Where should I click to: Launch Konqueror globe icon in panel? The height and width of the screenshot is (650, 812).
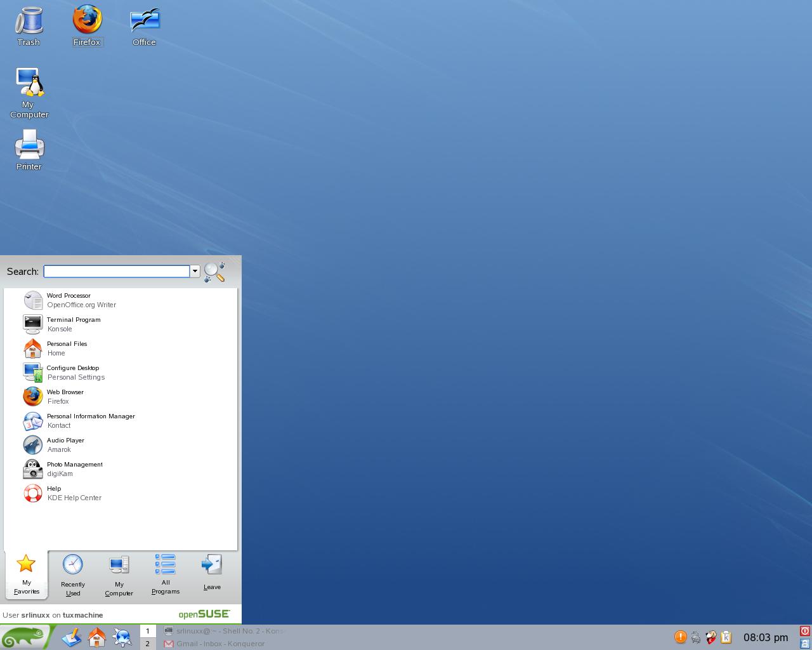point(122,637)
